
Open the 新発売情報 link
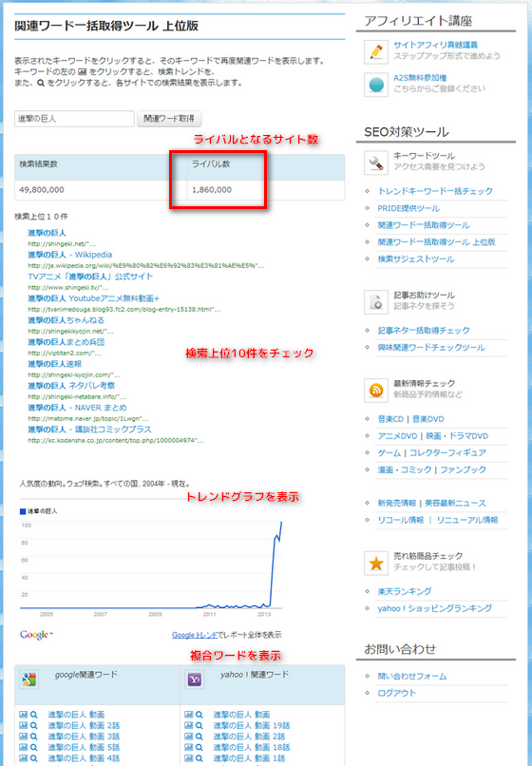(x=397, y=503)
